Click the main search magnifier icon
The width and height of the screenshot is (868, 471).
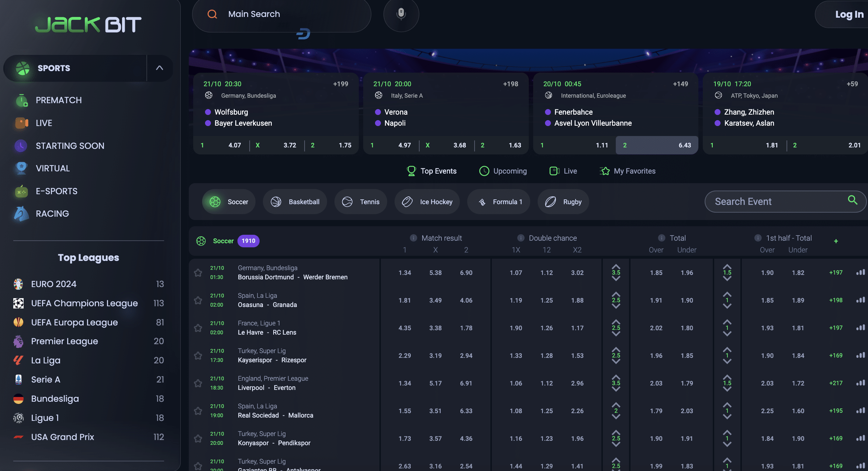212,14
